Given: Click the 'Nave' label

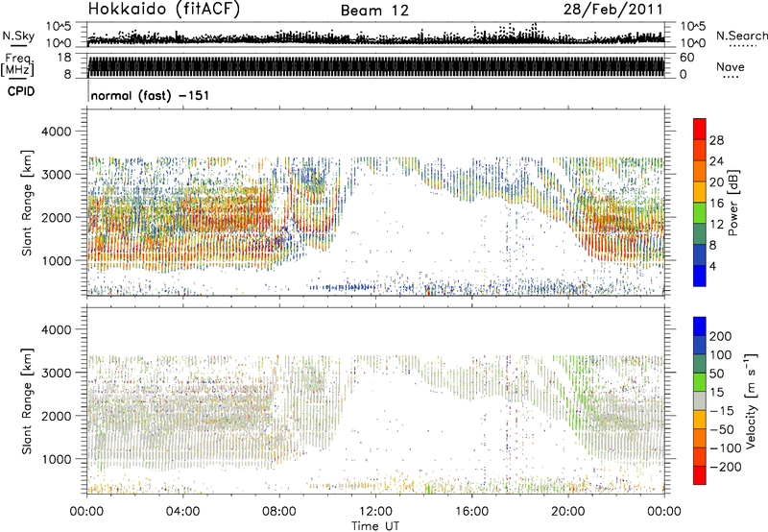Looking at the screenshot, I should (731, 67).
